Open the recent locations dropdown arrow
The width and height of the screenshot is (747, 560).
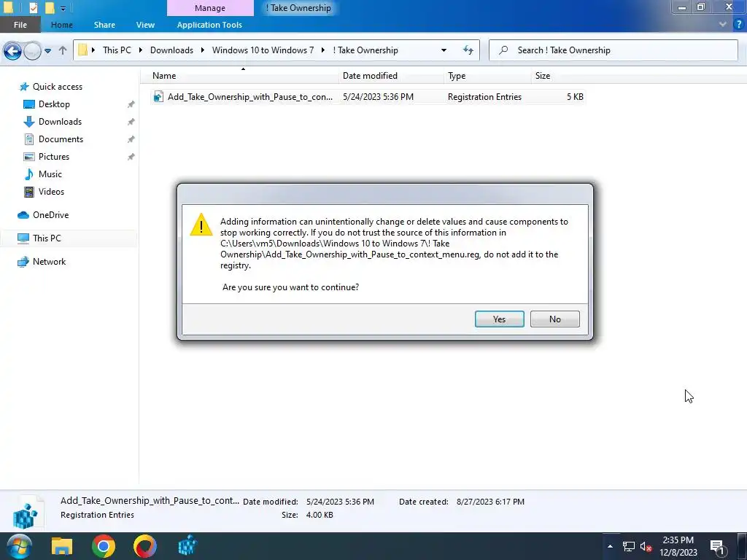coord(47,50)
